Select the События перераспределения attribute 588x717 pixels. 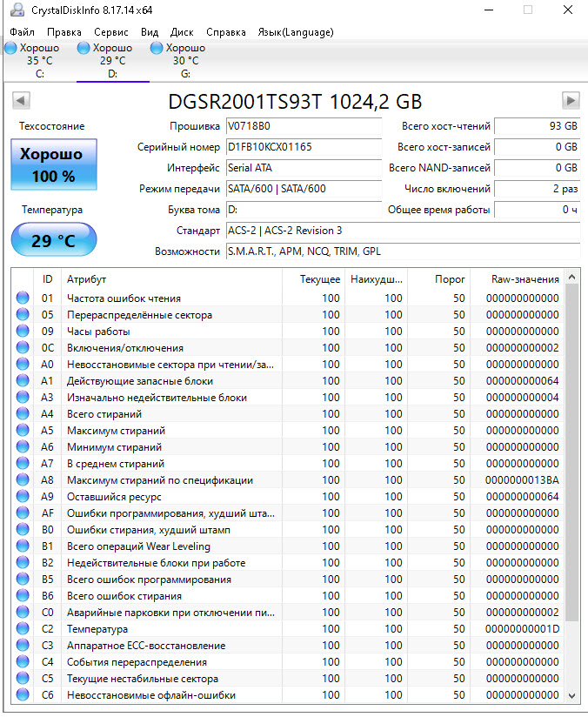pos(288,661)
